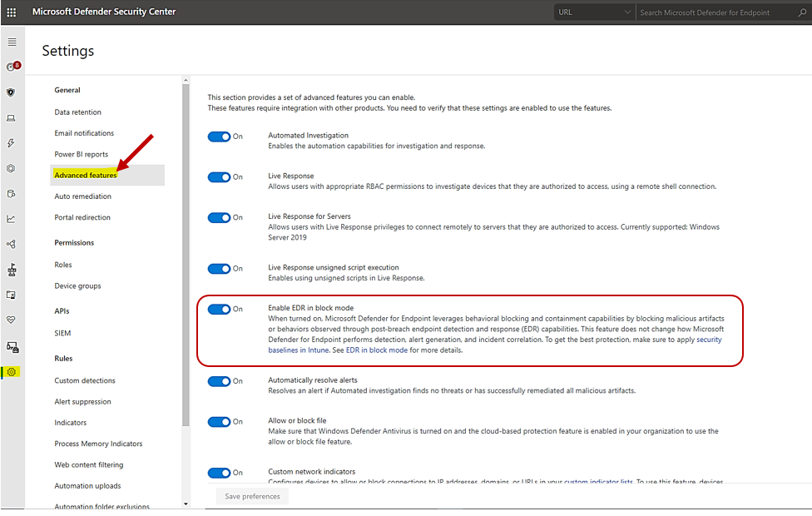Toggle Automated Investigation switch

tap(219, 136)
